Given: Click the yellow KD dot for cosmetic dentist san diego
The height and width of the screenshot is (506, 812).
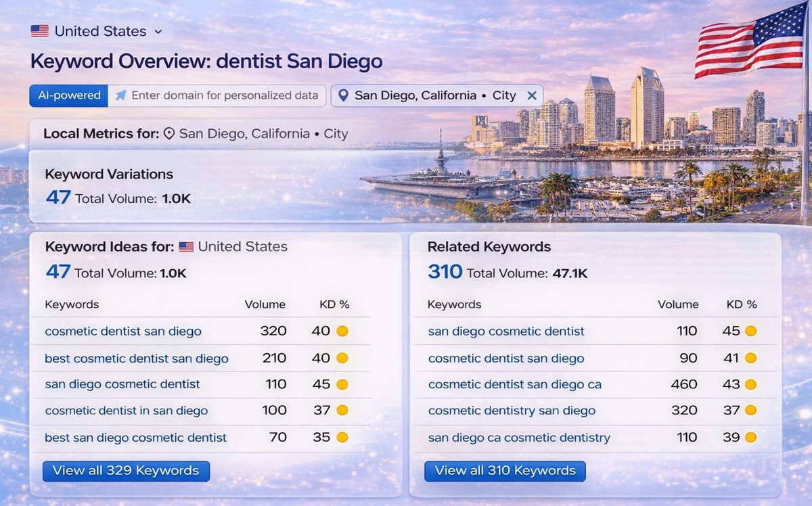Looking at the screenshot, I should (x=344, y=331).
